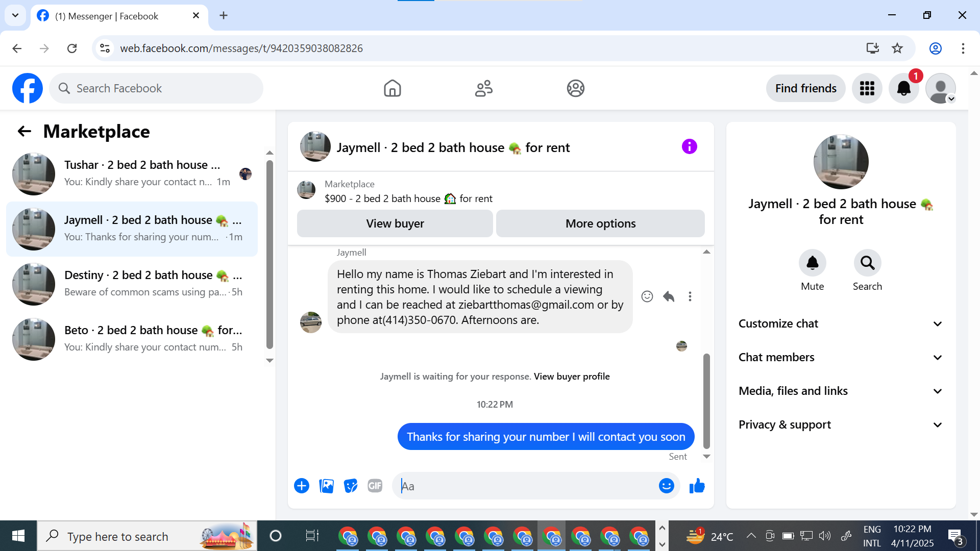The height and width of the screenshot is (551, 980).
Task: Open conversation information purple icon
Action: (x=689, y=147)
